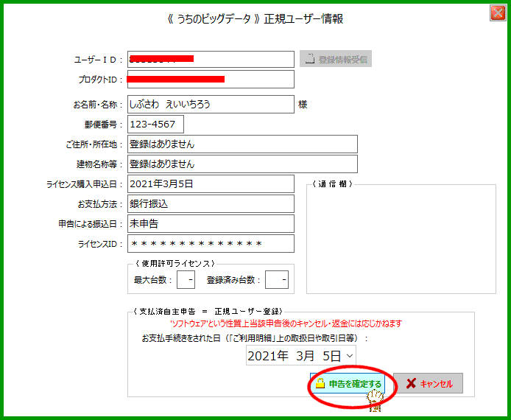Click the ユーザーID input field
Viewport: 511px width, 420px height.
point(211,60)
